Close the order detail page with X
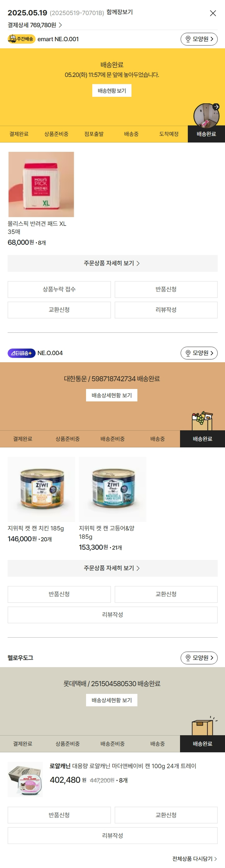225x868 pixels. click(x=213, y=13)
